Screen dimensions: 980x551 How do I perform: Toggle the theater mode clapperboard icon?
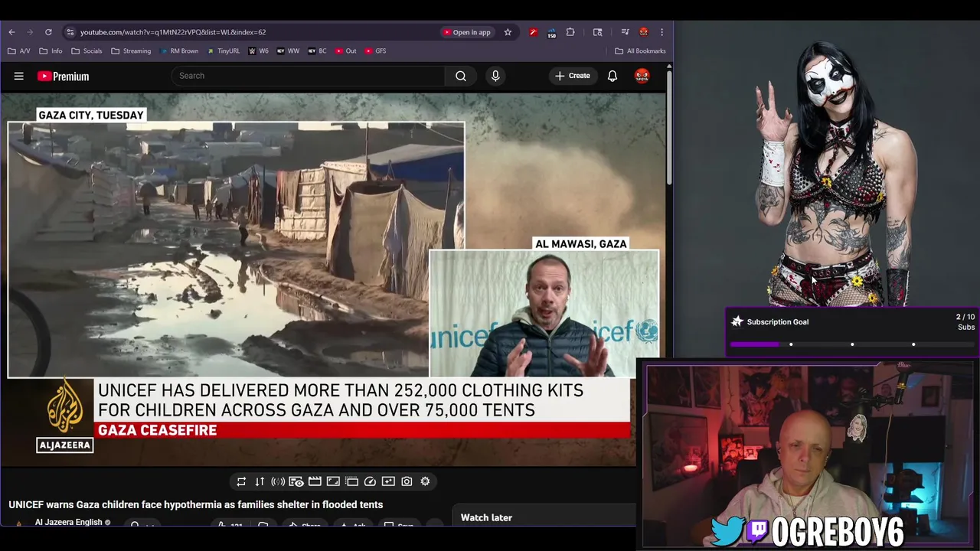pos(315,481)
